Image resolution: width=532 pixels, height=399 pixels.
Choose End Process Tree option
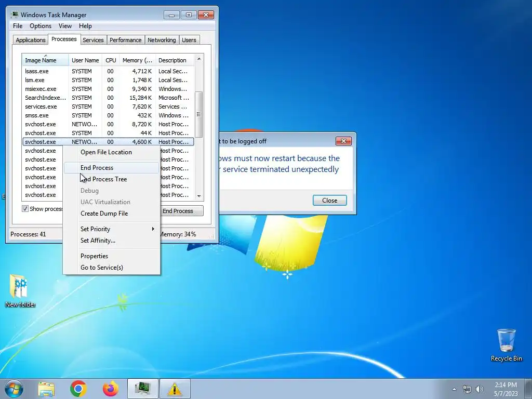tap(111, 179)
